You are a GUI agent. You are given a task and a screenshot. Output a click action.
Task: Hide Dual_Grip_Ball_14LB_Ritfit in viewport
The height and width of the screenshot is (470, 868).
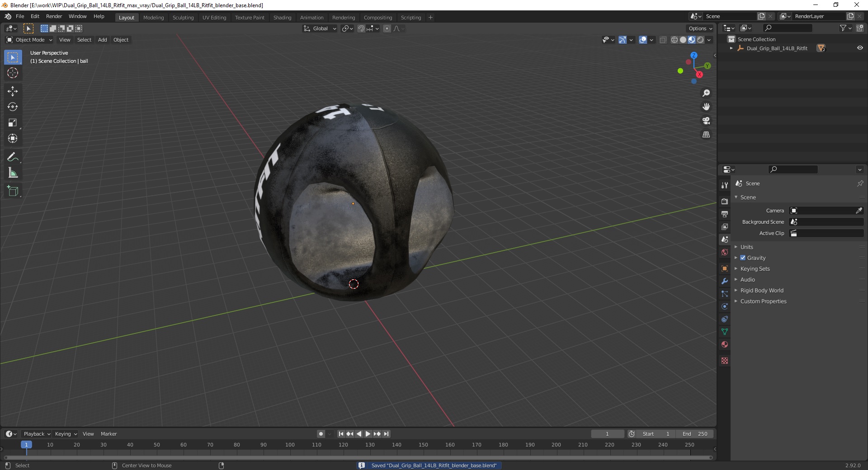point(860,48)
